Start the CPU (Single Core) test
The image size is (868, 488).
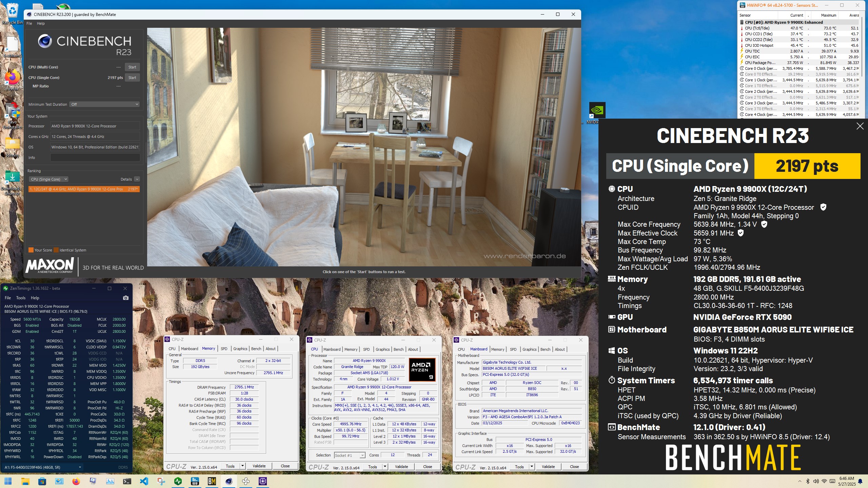[132, 78]
